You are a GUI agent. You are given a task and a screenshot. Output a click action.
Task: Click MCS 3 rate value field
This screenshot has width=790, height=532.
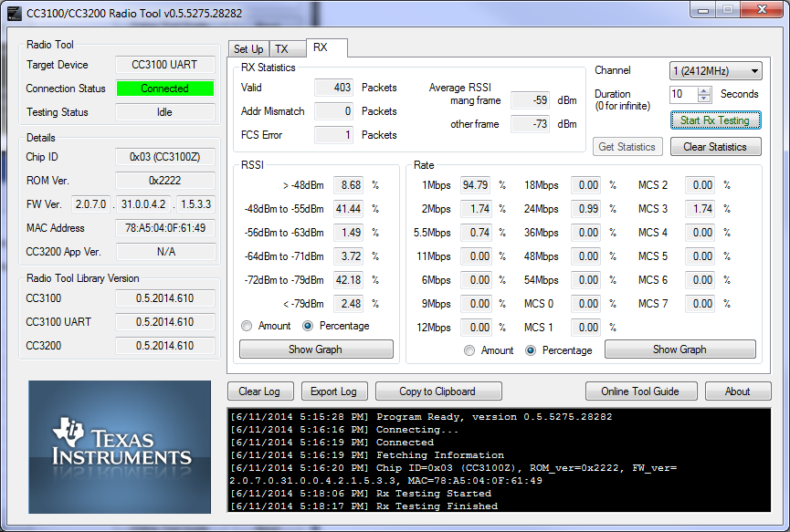(x=700, y=209)
